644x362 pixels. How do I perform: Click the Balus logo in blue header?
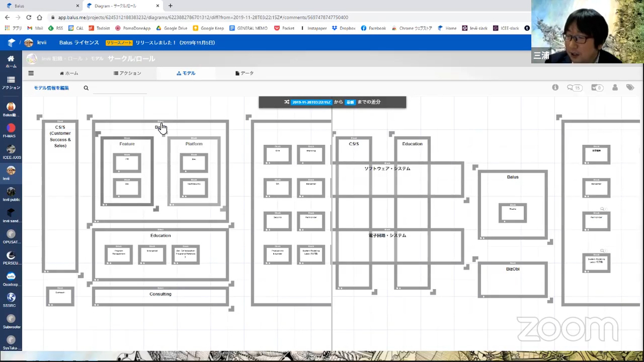[11, 42]
